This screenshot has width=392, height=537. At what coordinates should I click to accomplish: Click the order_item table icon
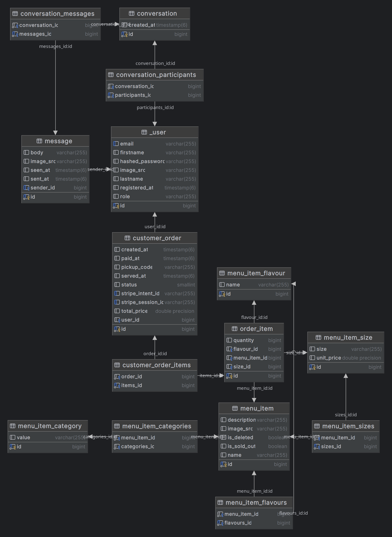[234, 328]
